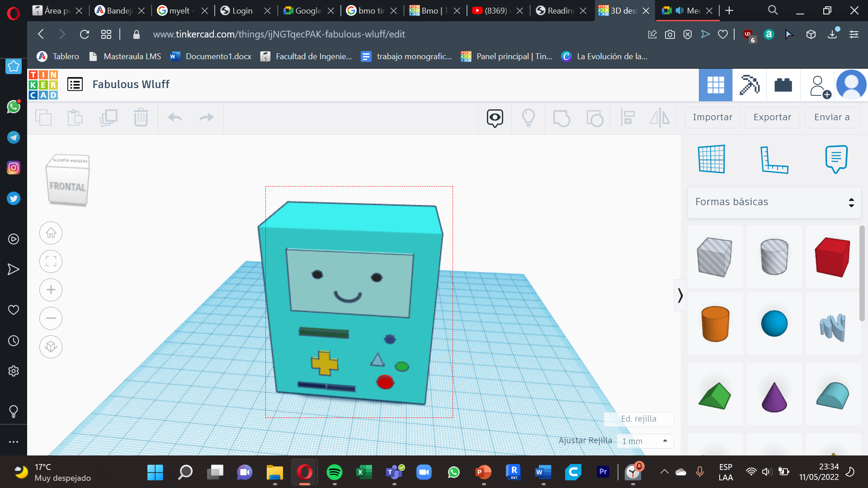Image resolution: width=868 pixels, height=488 pixels.
Task: Click the Tinkercad logo
Action: (43, 84)
